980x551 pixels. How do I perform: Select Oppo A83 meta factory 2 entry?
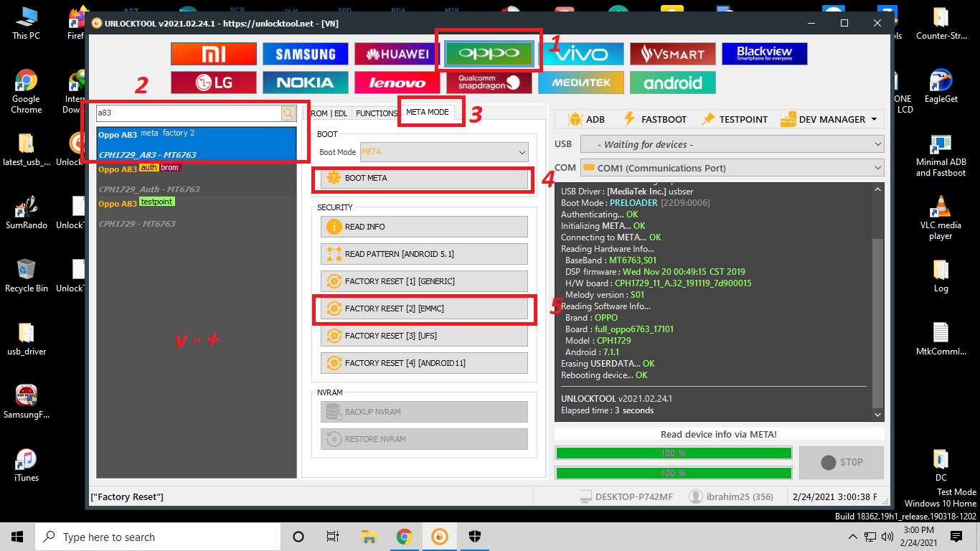197,143
